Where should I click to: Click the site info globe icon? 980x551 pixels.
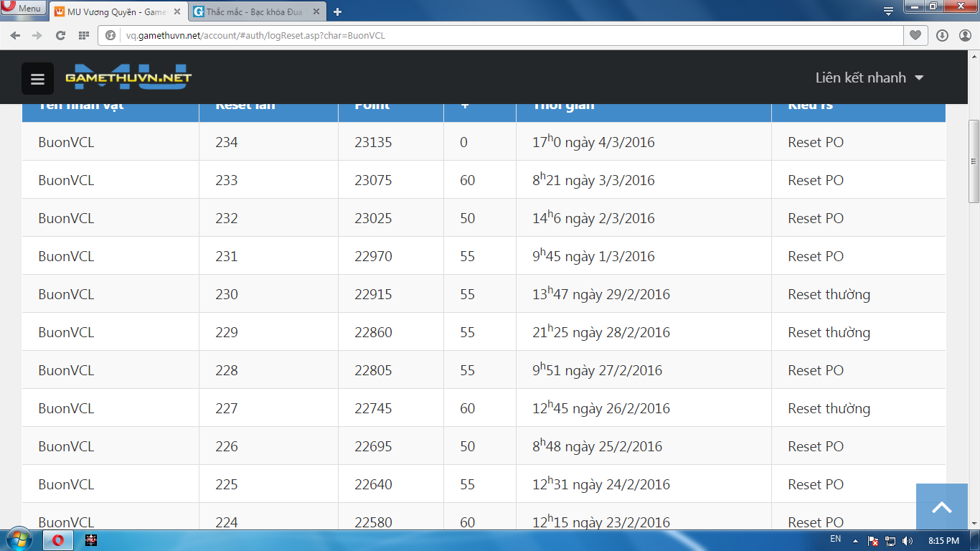point(111,35)
